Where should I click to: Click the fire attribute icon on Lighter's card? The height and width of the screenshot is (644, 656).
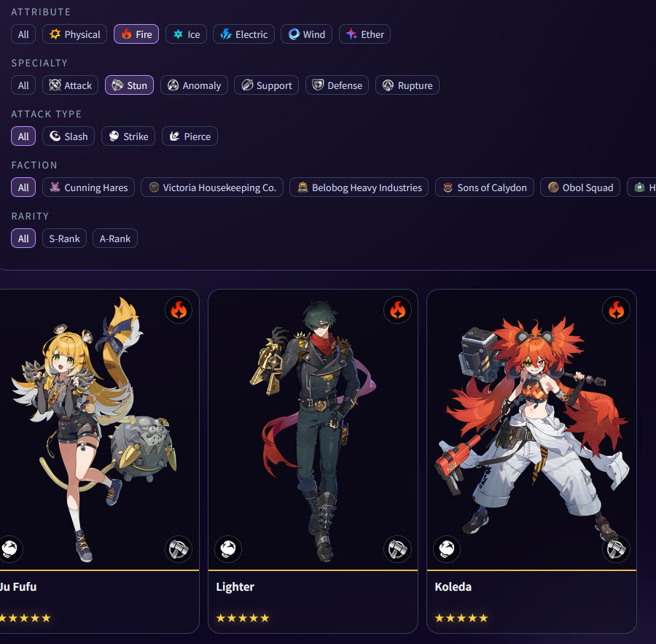pyautogui.click(x=397, y=310)
